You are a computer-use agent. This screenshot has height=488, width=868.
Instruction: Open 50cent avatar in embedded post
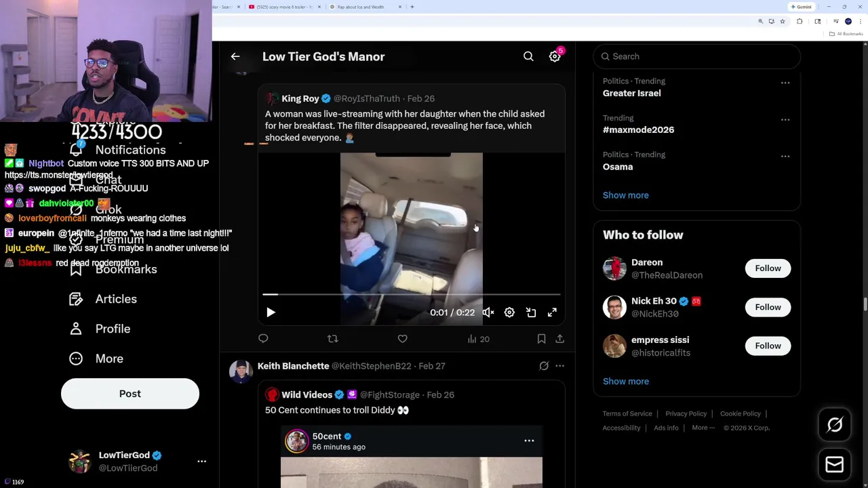(x=296, y=441)
